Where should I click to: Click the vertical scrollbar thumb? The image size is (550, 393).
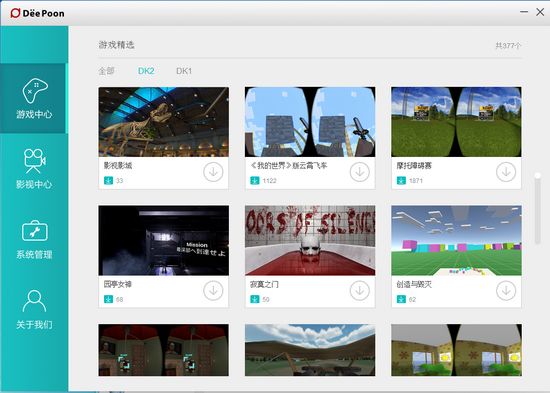coord(537,209)
